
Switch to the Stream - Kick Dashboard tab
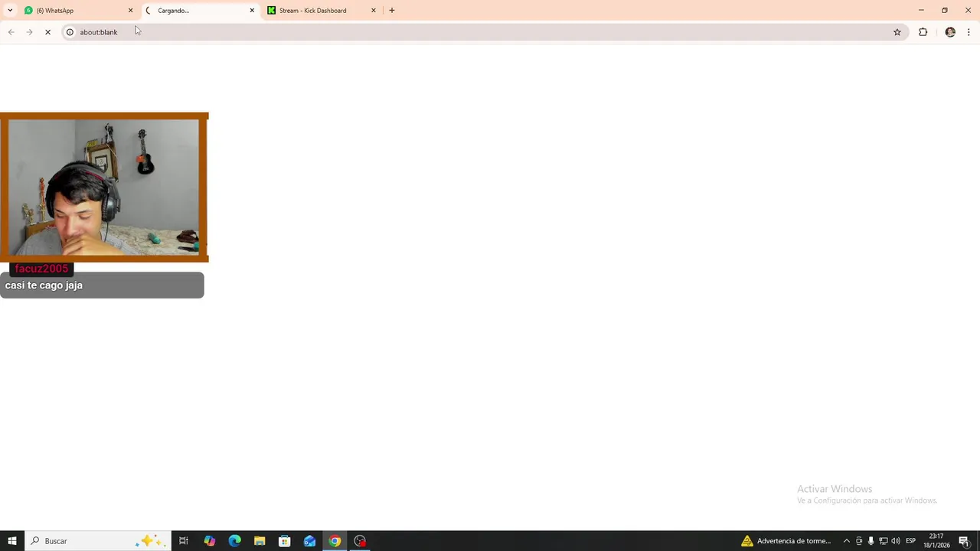322,11
